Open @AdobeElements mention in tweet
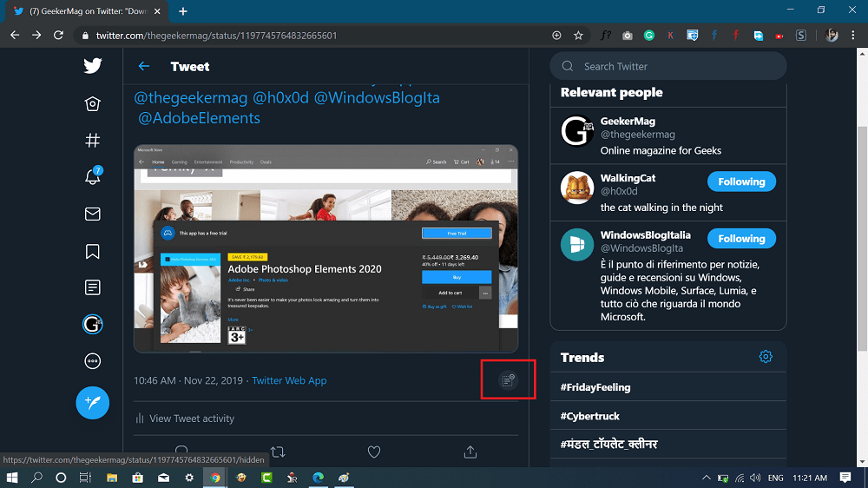Image resolution: width=868 pixels, height=488 pixels. pyautogui.click(x=200, y=118)
